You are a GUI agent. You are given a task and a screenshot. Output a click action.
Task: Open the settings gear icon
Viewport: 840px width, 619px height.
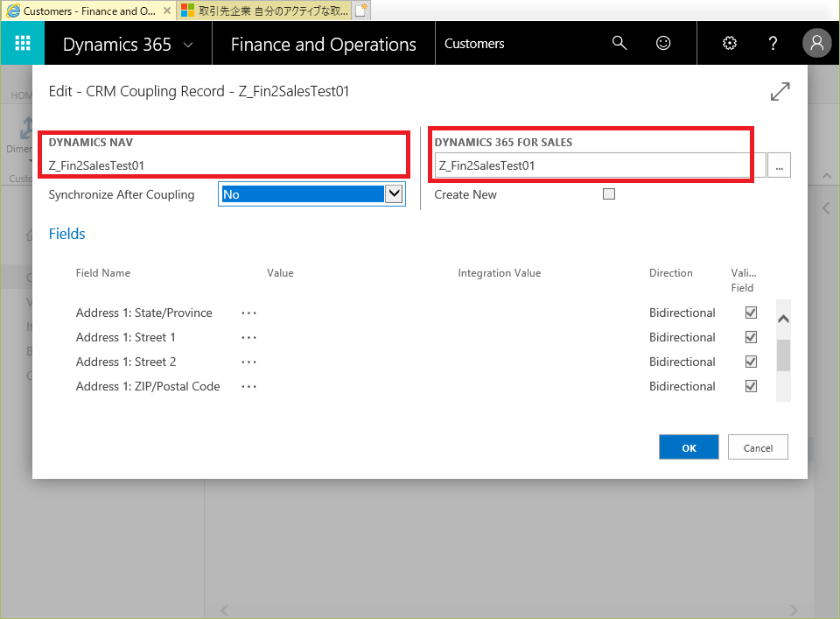(730, 43)
